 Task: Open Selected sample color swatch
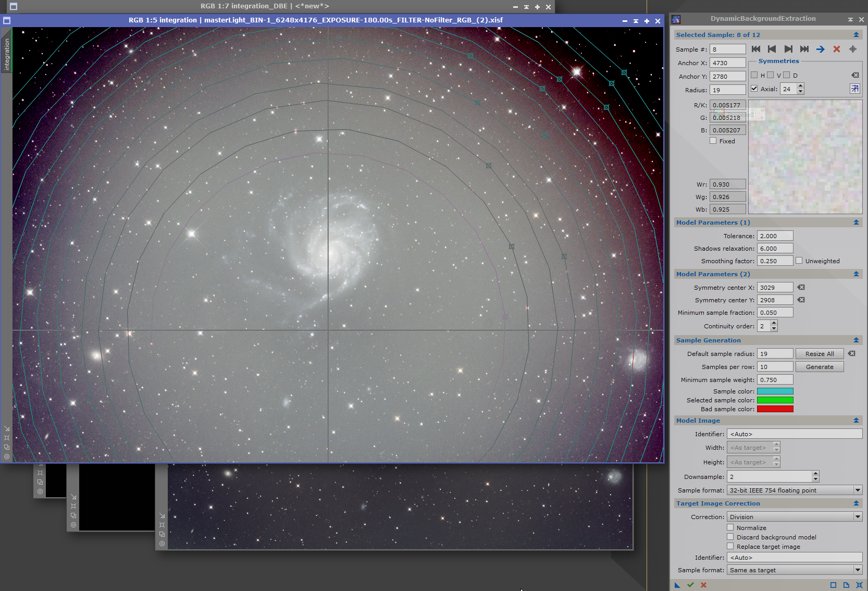coord(775,400)
